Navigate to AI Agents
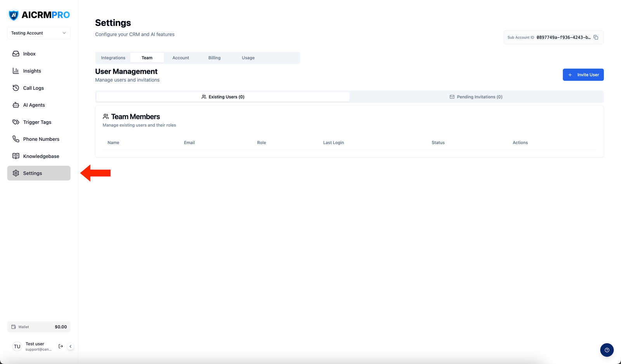This screenshot has width=621, height=364. point(39,105)
